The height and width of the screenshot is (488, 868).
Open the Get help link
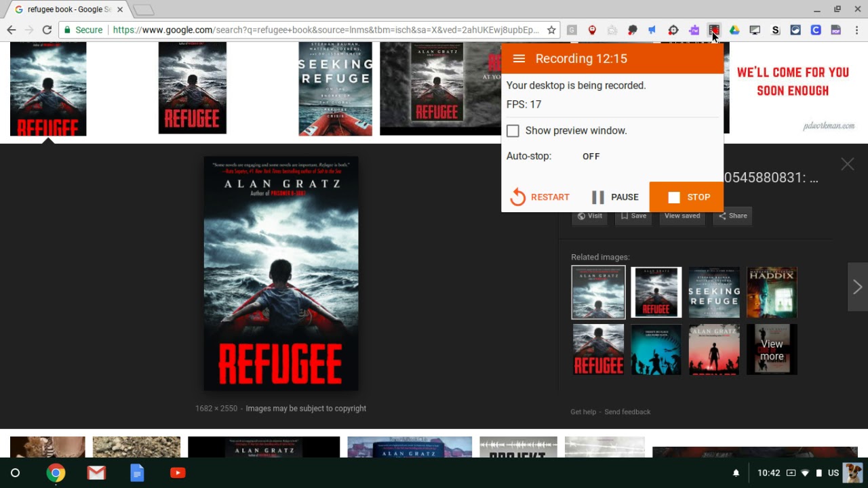(583, 412)
